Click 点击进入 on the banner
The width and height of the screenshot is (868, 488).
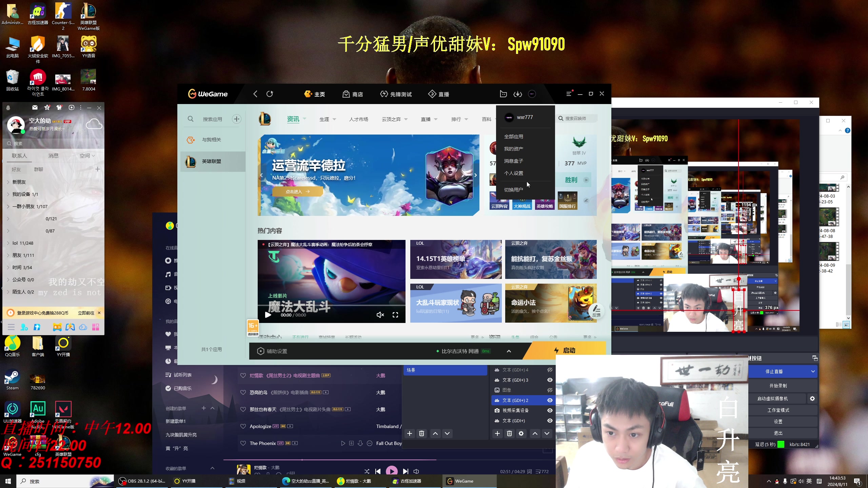coord(297,191)
